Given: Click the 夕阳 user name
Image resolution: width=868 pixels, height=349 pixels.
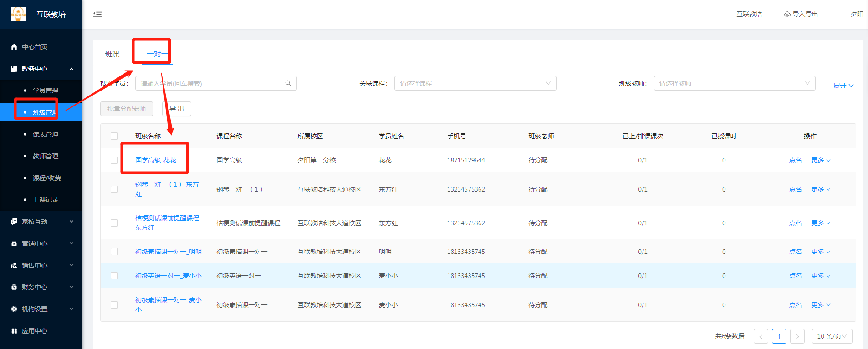Looking at the screenshot, I should (857, 14).
